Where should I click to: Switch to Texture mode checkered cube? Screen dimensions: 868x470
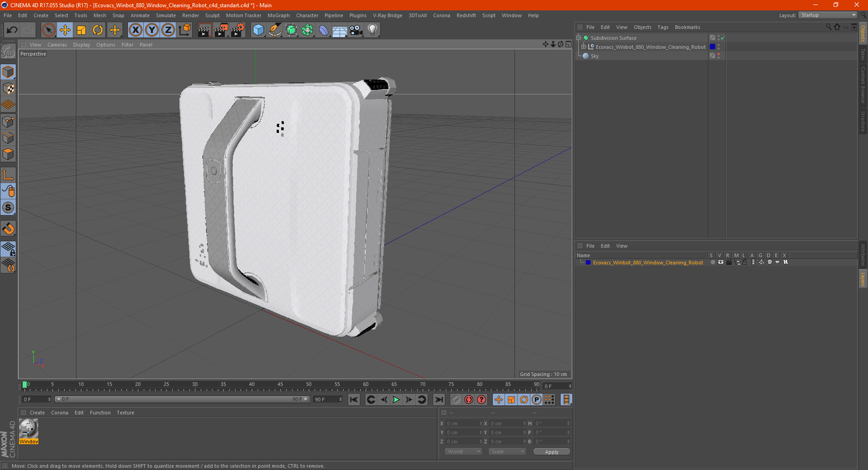[x=8, y=89]
